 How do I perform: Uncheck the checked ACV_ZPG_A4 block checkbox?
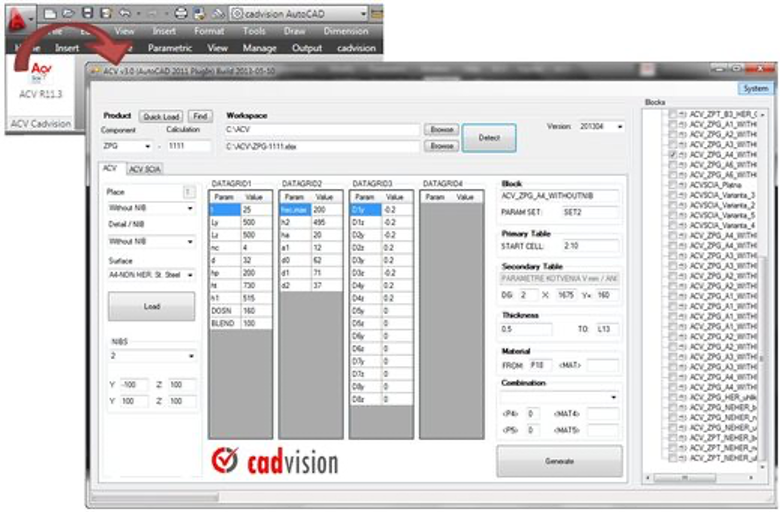(673, 155)
